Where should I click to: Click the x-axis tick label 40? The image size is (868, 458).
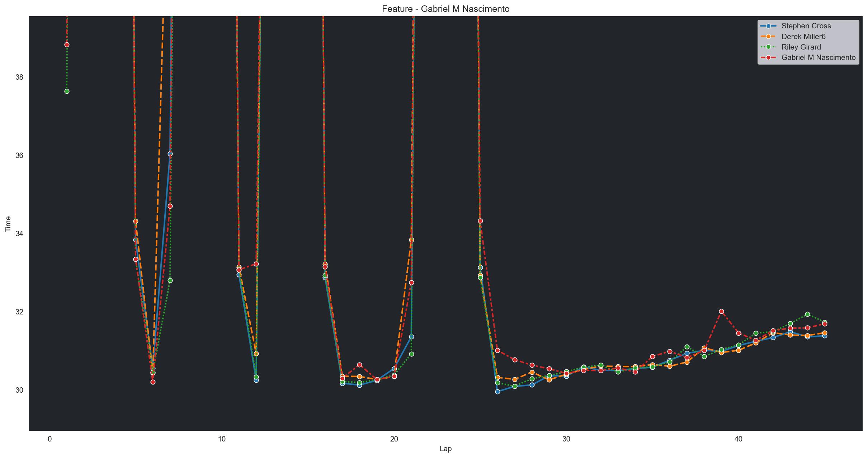tap(738, 439)
